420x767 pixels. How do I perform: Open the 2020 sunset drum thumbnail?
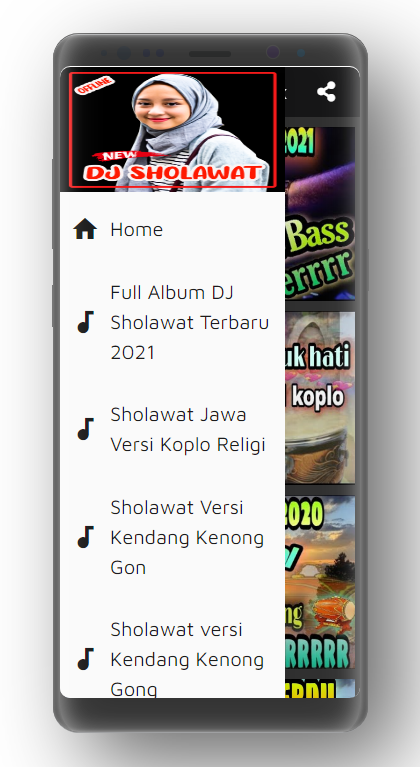320,582
